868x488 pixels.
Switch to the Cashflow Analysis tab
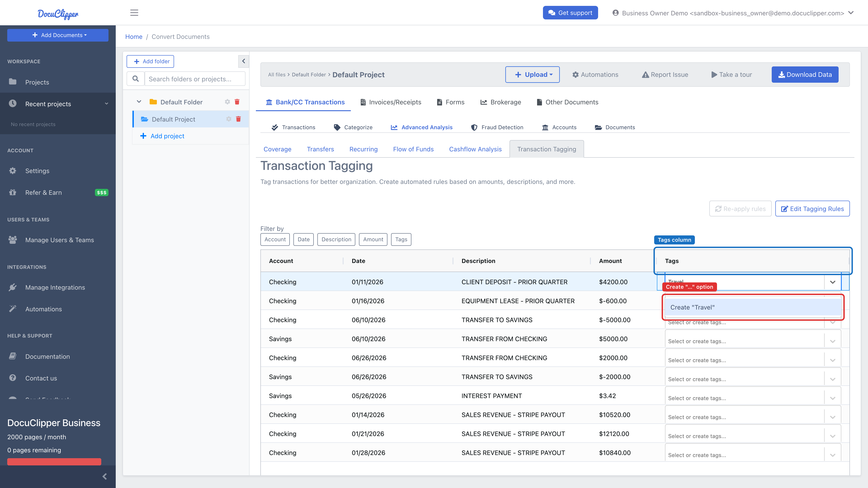click(475, 149)
